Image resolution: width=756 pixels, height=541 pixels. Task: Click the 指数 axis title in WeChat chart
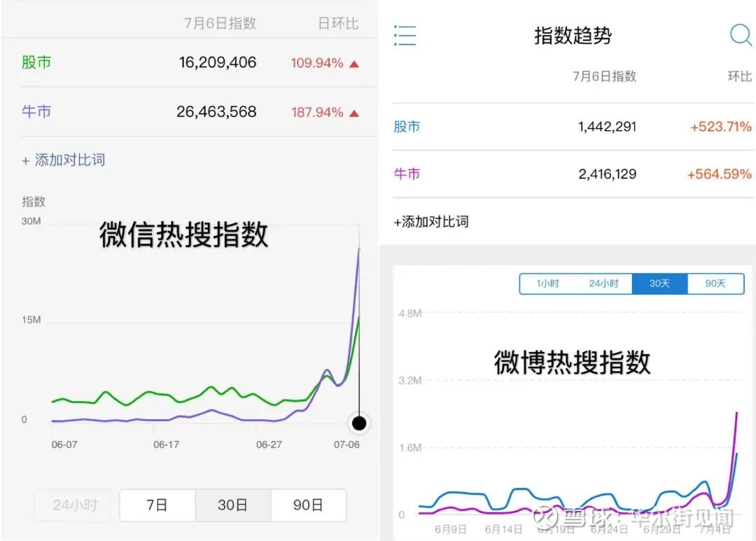pyautogui.click(x=34, y=202)
